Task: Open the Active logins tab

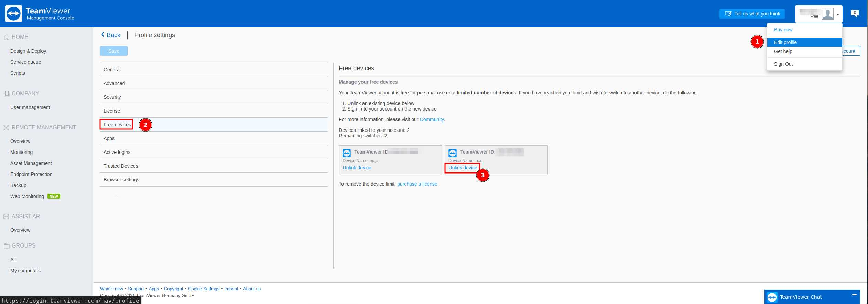Action: coord(214,152)
